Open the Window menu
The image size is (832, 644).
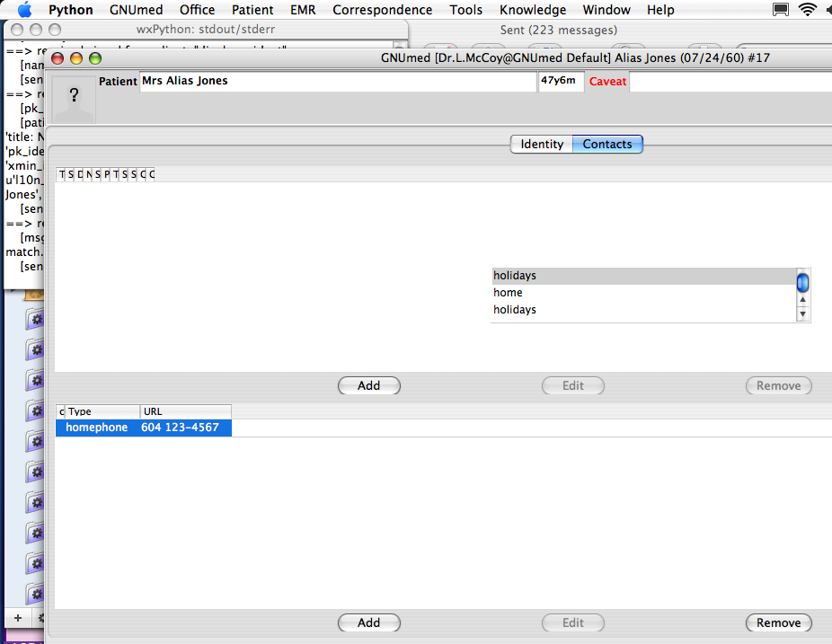606,10
